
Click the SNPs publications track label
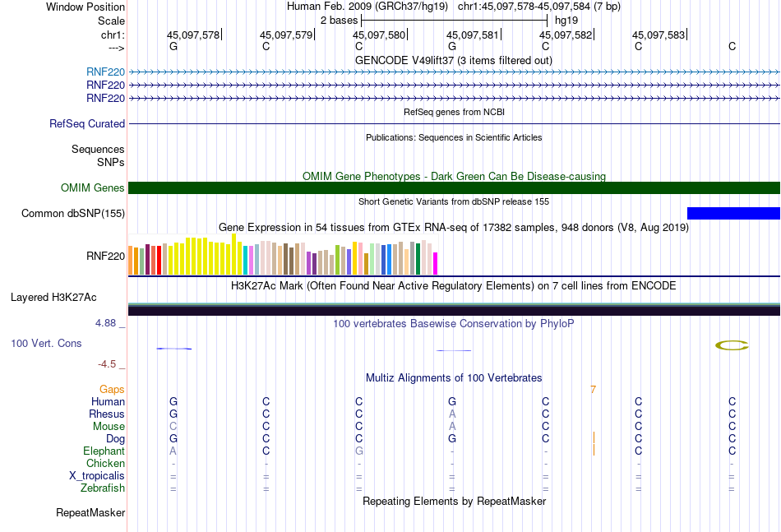coord(111,162)
